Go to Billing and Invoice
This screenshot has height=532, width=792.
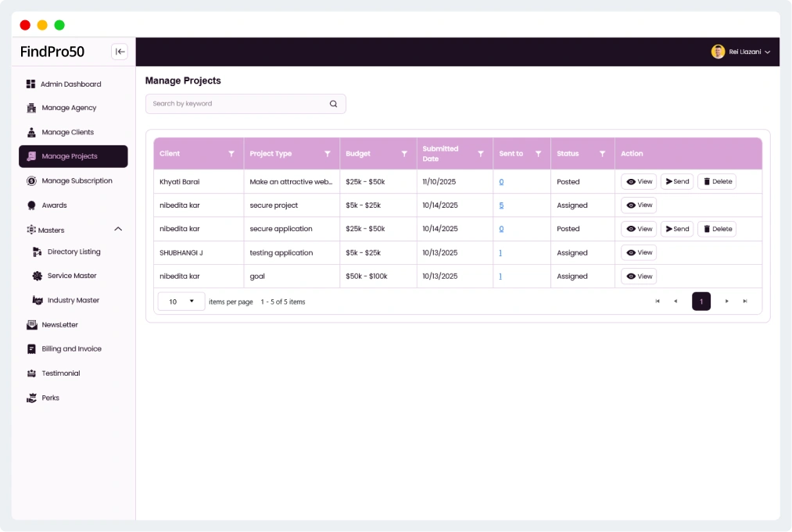[x=71, y=349]
